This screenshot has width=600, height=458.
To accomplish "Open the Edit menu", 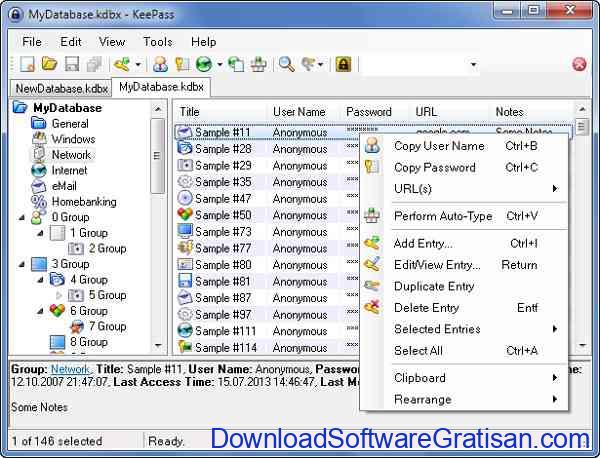I will point(71,41).
